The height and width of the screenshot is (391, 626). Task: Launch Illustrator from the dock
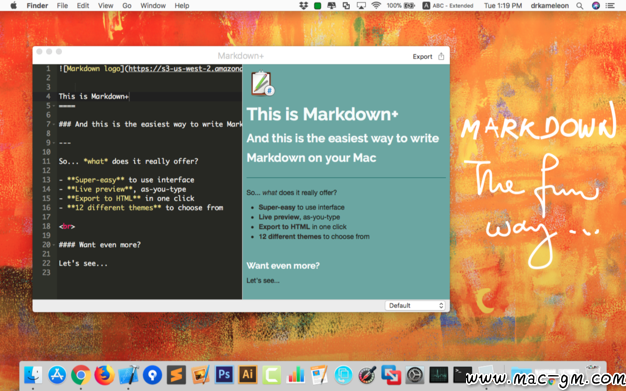coord(248,375)
